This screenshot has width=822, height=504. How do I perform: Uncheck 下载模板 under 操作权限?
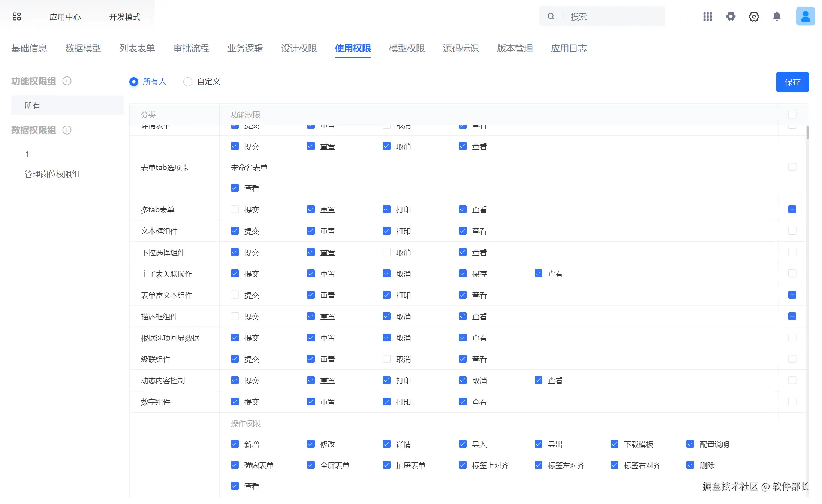click(614, 444)
